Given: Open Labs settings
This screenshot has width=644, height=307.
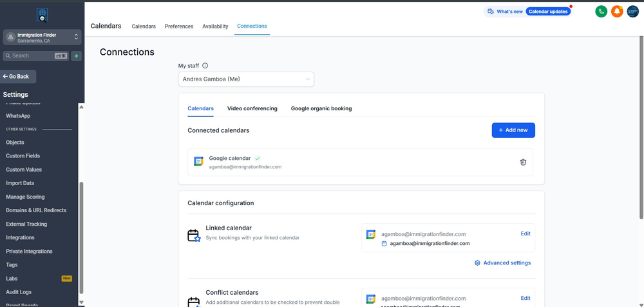Looking at the screenshot, I should 12,278.
